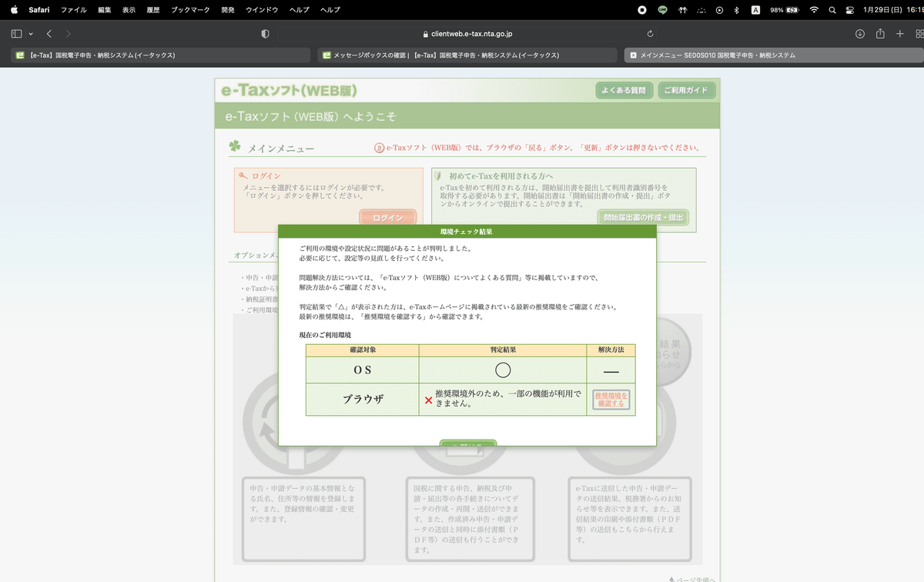Open the 履歴 menu
The image size is (924, 582).
(153, 10)
